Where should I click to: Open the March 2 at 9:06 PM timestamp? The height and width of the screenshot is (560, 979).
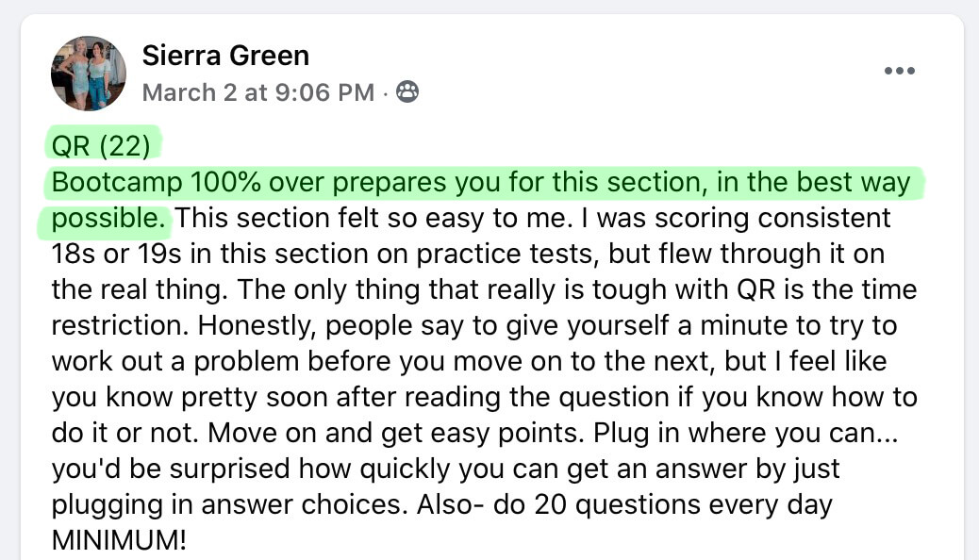pyautogui.click(x=257, y=92)
